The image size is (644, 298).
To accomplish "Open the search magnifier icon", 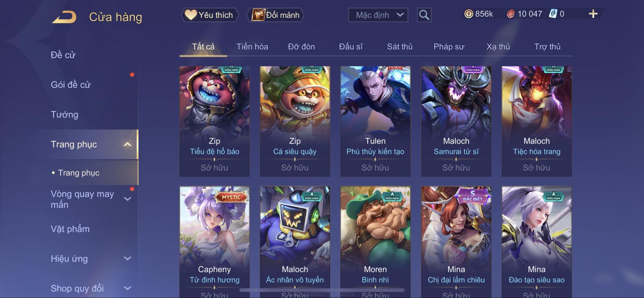I will coord(424,15).
